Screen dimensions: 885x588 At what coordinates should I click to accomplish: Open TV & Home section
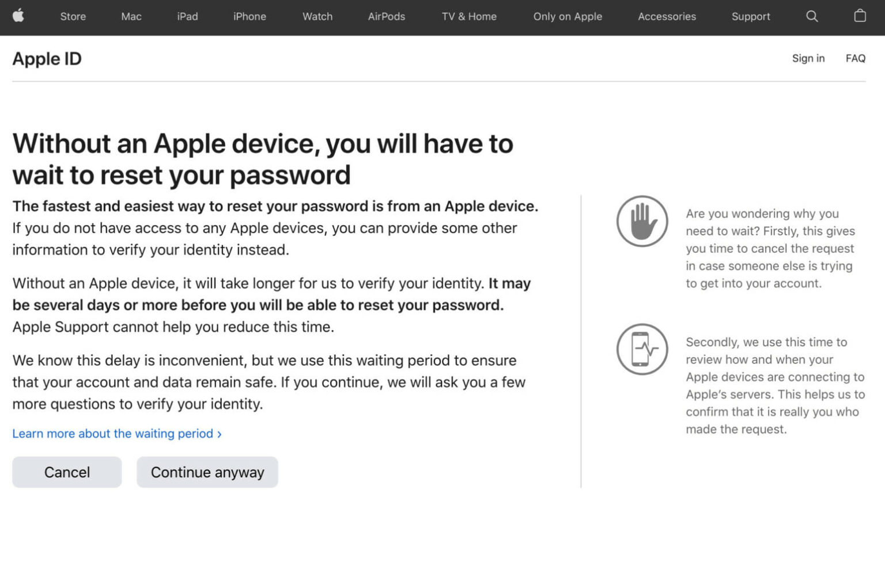pyautogui.click(x=469, y=17)
